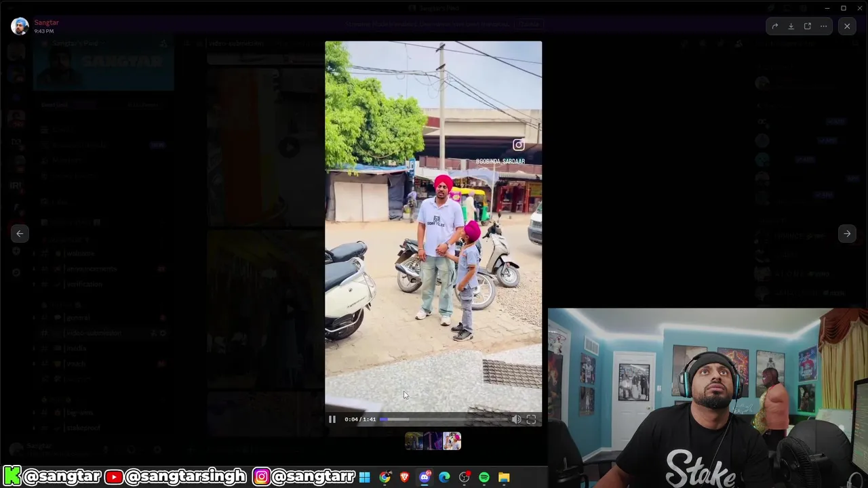The width and height of the screenshot is (868, 488).
Task: Download the video with the download icon
Action: 791,26
